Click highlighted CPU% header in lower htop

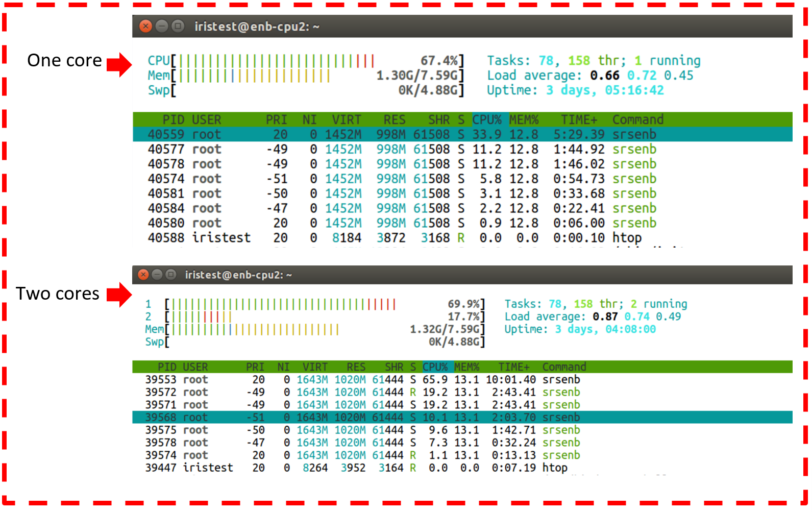click(437, 367)
